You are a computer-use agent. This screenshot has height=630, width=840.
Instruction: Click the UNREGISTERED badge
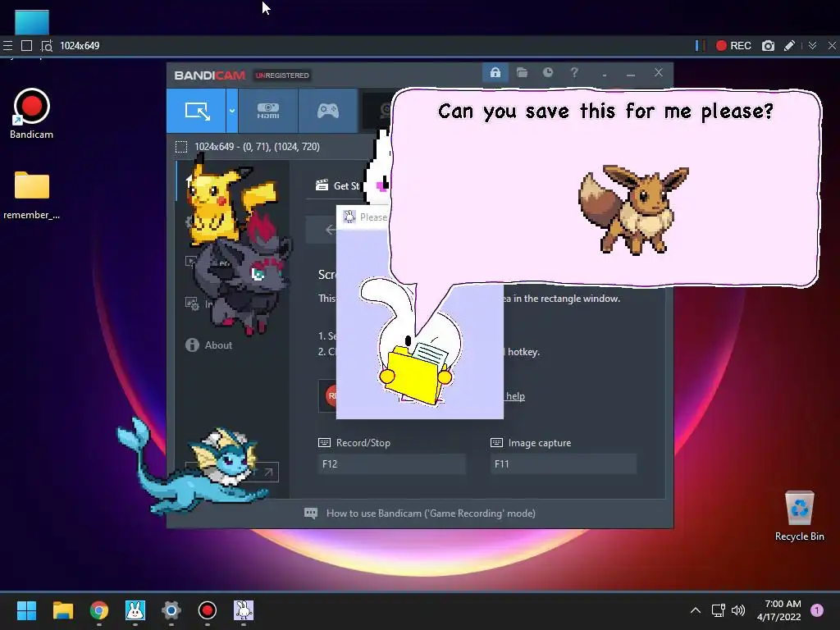click(x=282, y=75)
